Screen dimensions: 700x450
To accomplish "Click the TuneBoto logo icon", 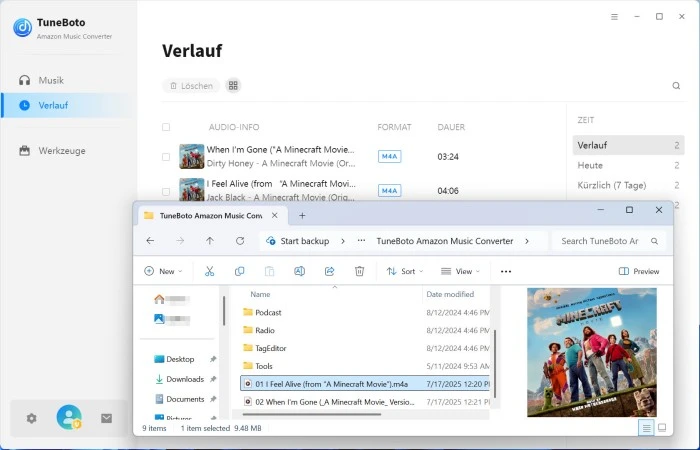I will (x=22, y=27).
